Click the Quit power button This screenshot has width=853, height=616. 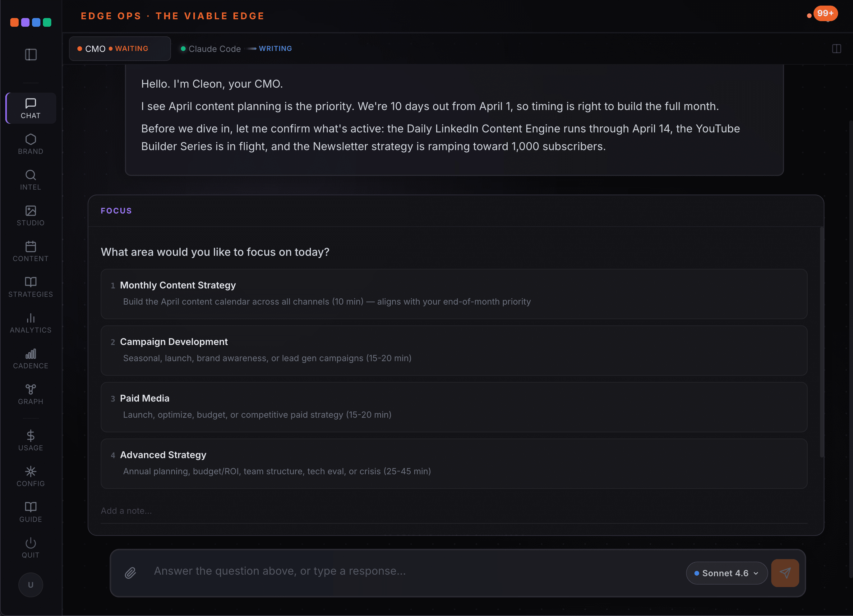[30, 543]
